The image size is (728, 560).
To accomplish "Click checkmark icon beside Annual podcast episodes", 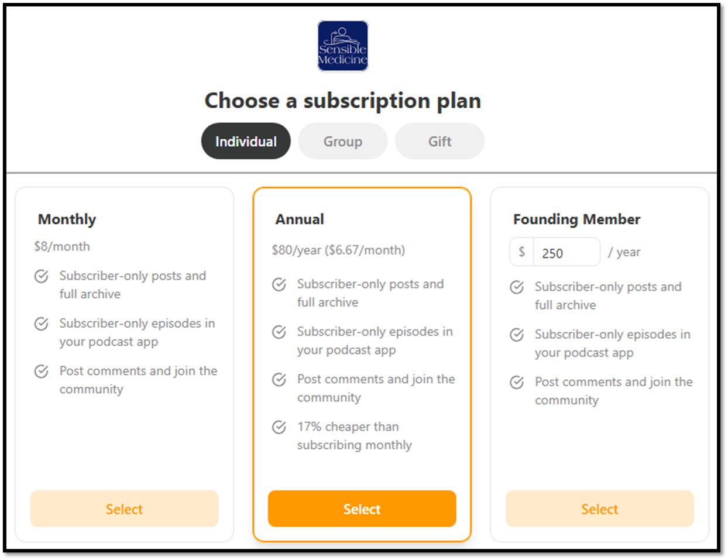I will 279,332.
